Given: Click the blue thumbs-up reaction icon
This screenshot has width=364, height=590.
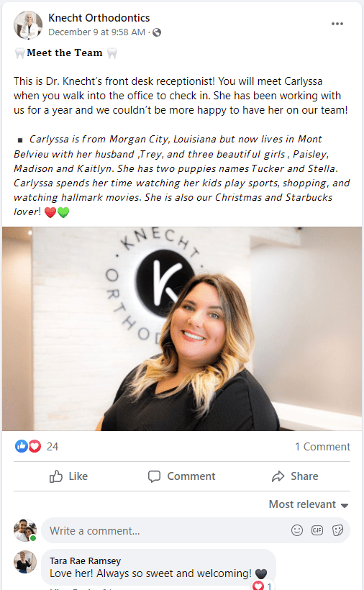Looking at the screenshot, I should pos(22,446).
